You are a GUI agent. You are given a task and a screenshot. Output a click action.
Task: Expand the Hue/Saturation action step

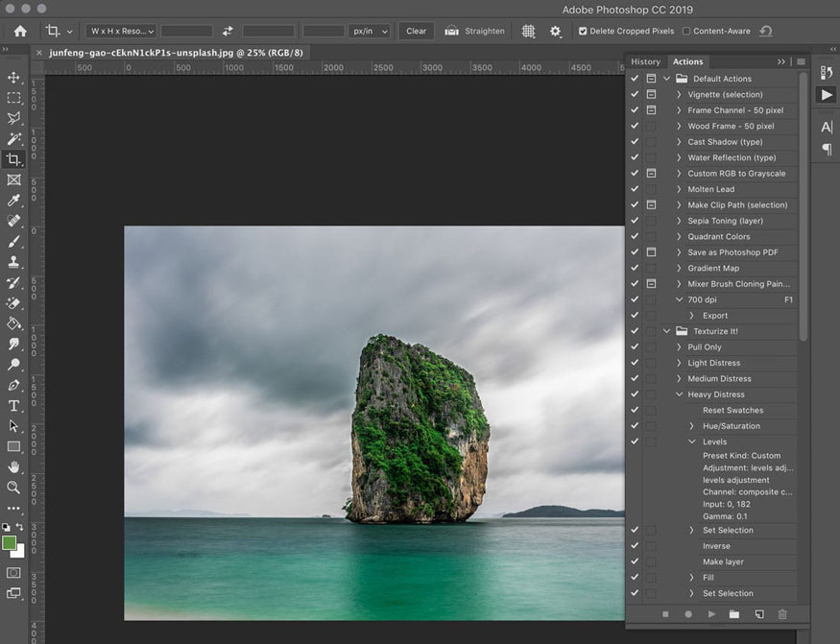[692, 426]
